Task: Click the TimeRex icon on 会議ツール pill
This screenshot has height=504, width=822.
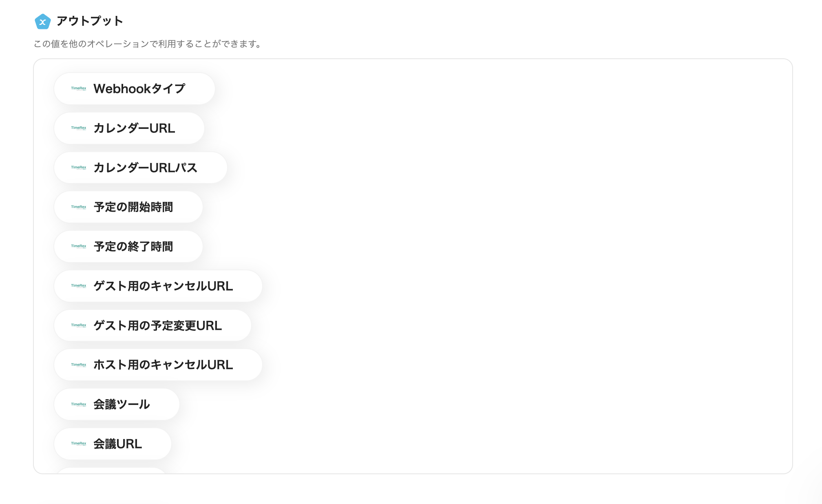Action: (78, 404)
